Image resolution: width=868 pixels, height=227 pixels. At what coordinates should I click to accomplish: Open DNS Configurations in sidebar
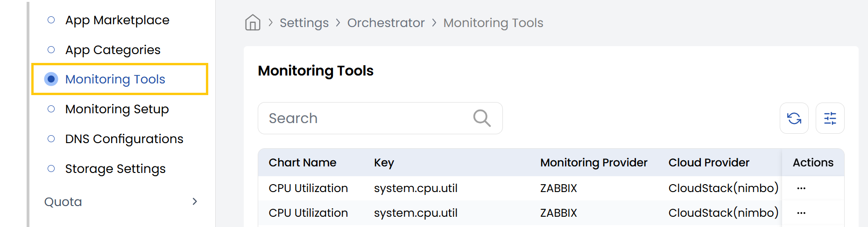(x=124, y=139)
